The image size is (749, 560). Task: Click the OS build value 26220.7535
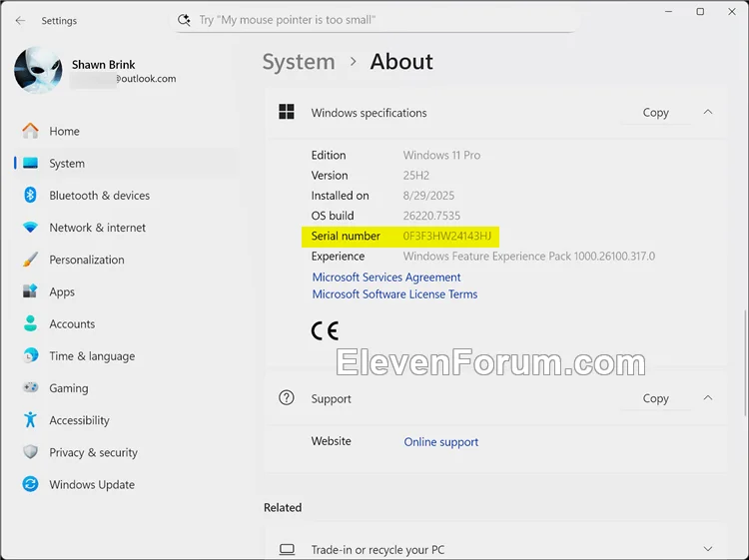tap(431, 216)
